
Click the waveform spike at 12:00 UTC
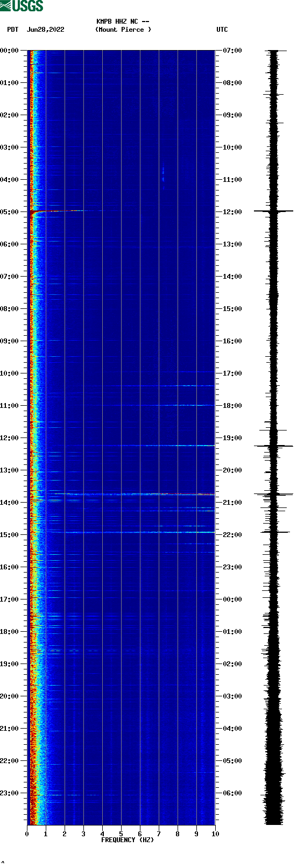(x=274, y=211)
